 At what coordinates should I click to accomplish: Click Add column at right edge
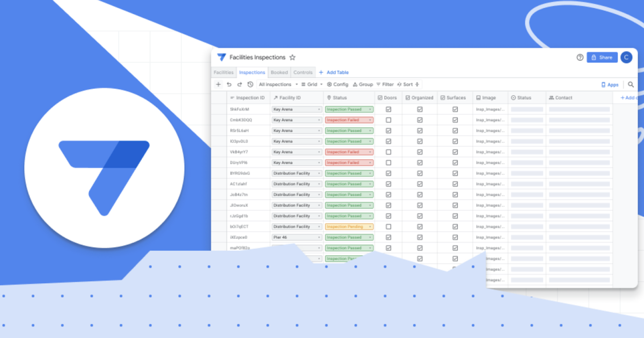point(628,98)
